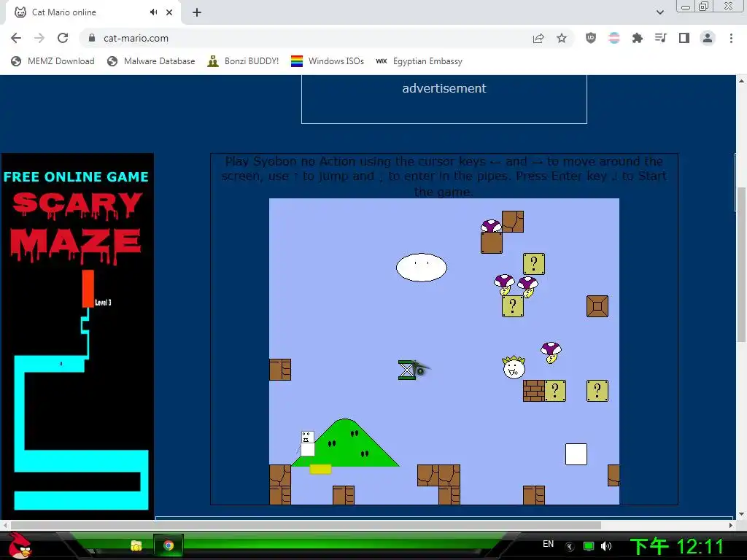The image size is (747, 560).
Task: Open the Angry Birds start button
Action: point(20,545)
